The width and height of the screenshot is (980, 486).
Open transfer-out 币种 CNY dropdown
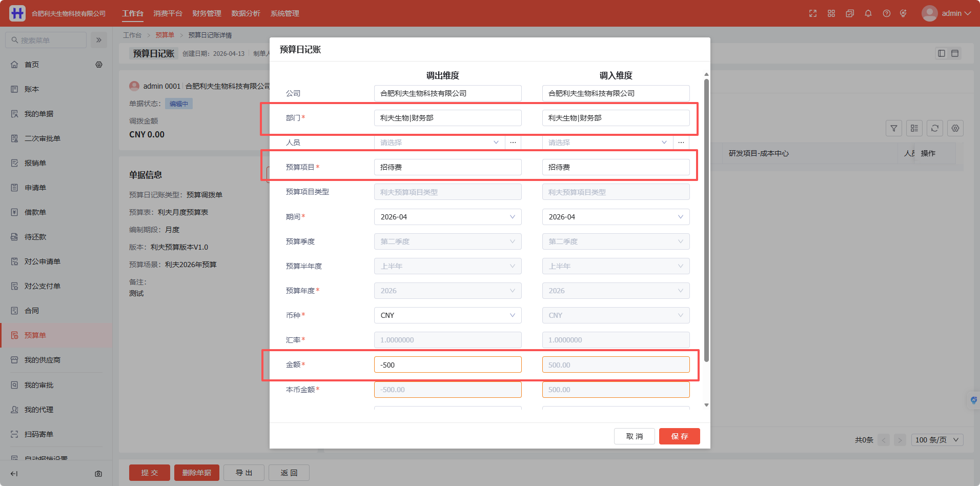pos(448,315)
